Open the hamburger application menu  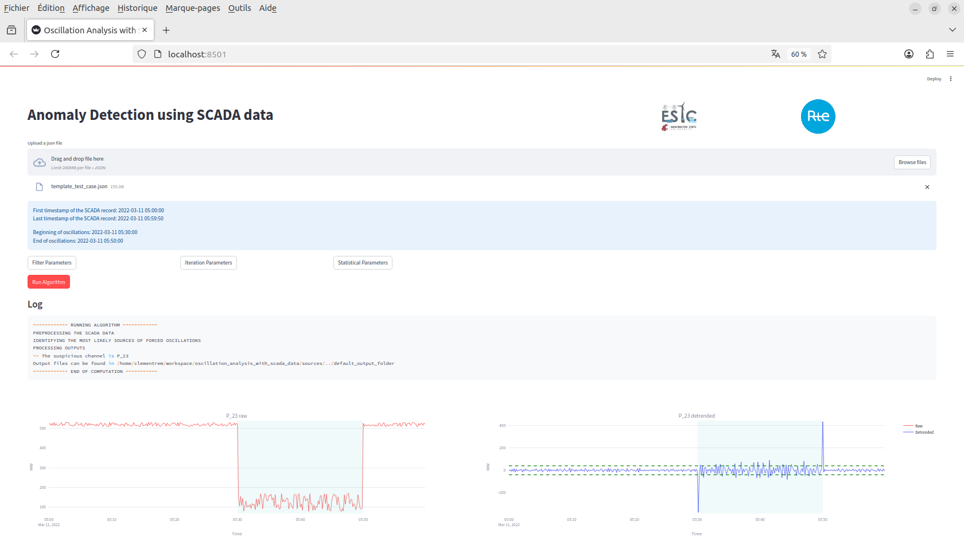tap(950, 54)
